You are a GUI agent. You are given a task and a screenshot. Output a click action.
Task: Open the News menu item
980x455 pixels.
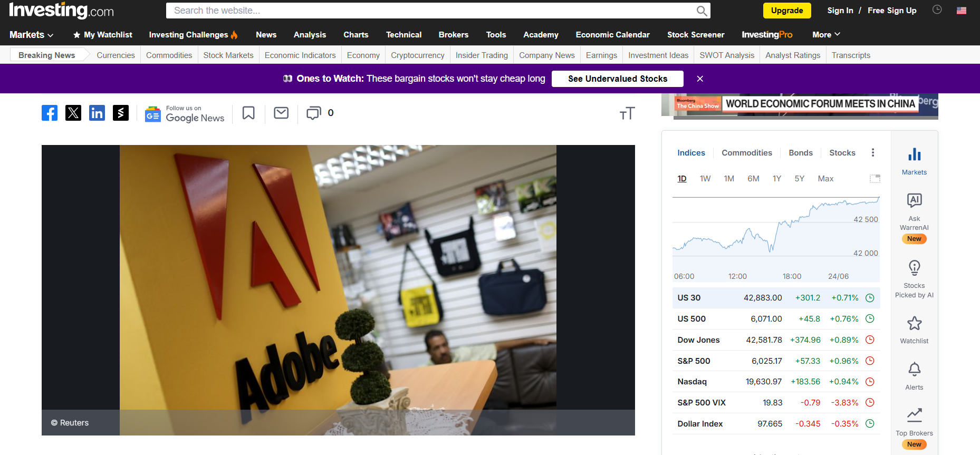pos(266,35)
